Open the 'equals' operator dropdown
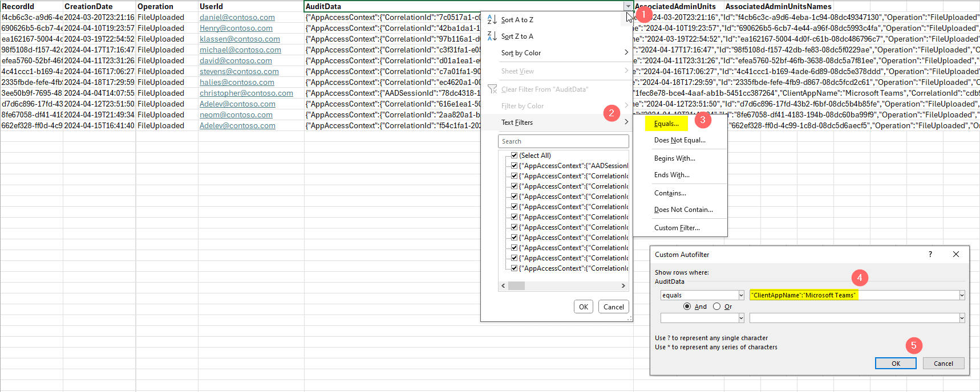The width and height of the screenshot is (980, 392). pos(741,295)
